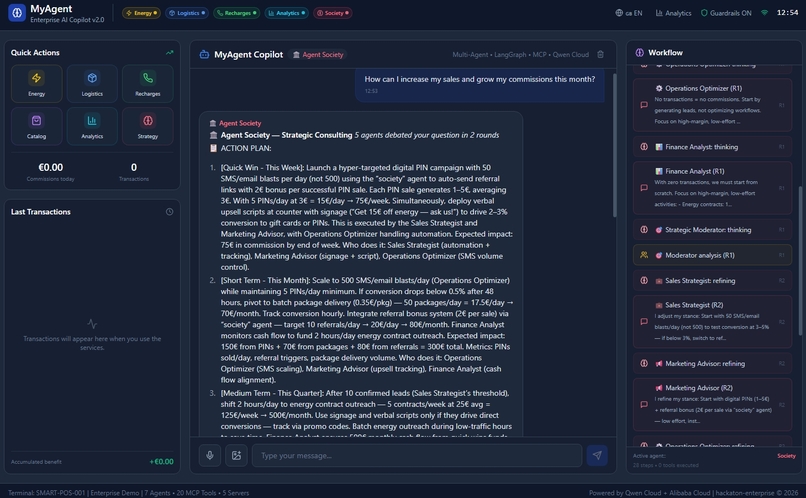Clear chat with the trash icon
Screen dimensions: 806x498
click(600, 54)
